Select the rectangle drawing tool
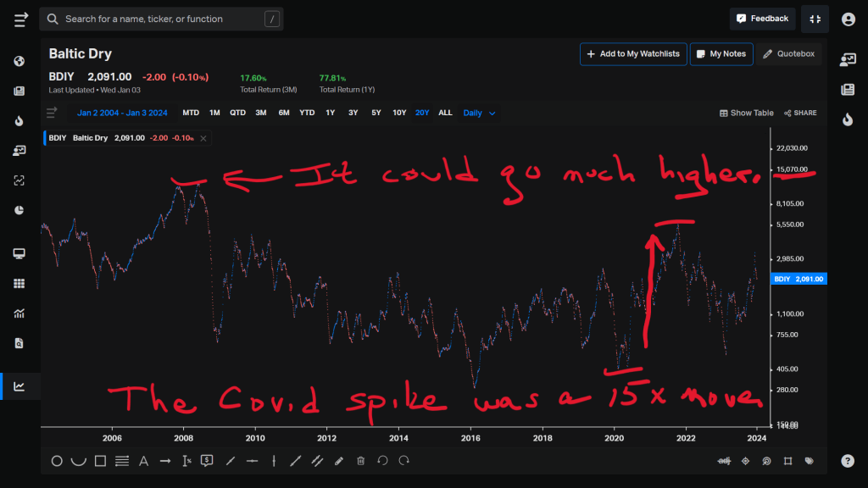 (x=100, y=461)
